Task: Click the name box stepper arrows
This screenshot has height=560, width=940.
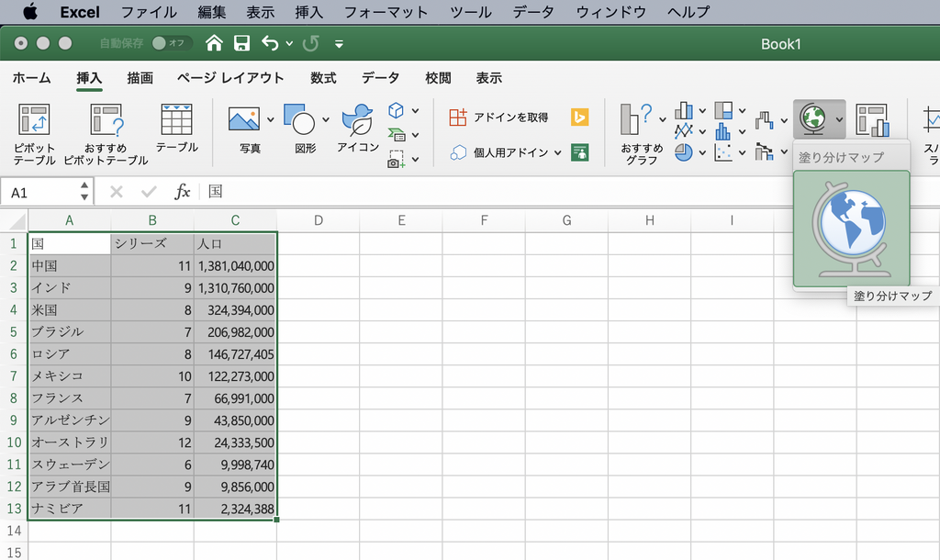Action: click(x=84, y=191)
